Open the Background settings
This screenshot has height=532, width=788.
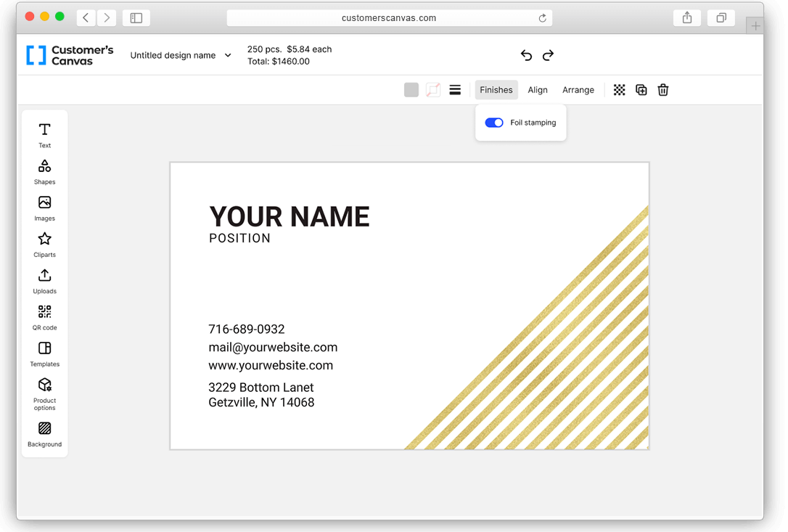click(44, 434)
